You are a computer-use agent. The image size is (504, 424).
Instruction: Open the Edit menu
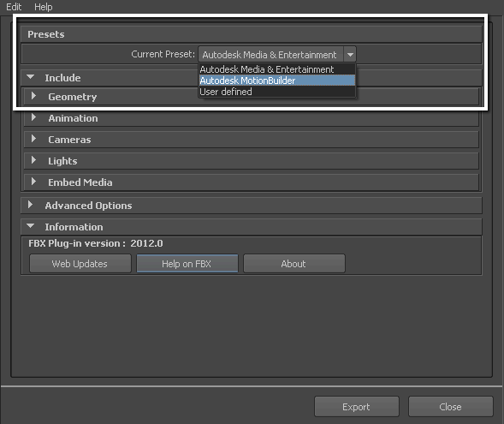pyautogui.click(x=14, y=7)
